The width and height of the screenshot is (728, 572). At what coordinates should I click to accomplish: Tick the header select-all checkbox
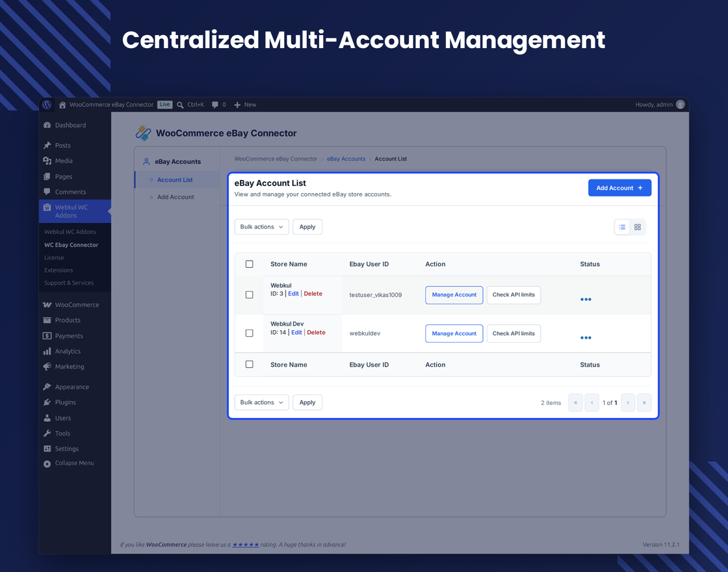coord(250,264)
